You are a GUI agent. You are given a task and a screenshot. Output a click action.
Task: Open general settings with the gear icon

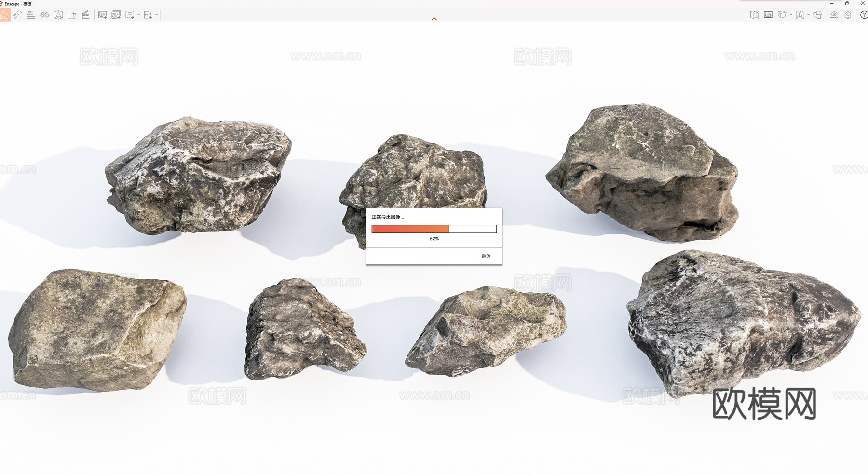pos(848,15)
